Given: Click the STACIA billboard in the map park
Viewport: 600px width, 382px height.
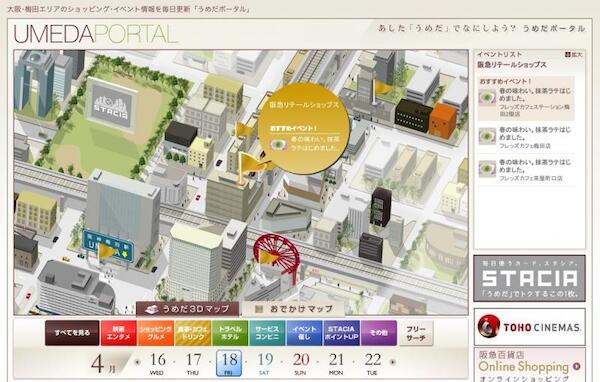Looking at the screenshot, I should pyautogui.click(x=111, y=104).
